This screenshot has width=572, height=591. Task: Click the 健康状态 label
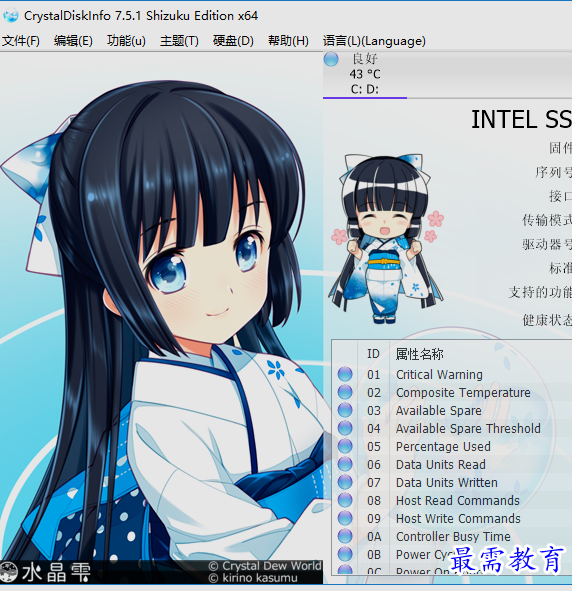[x=547, y=320]
